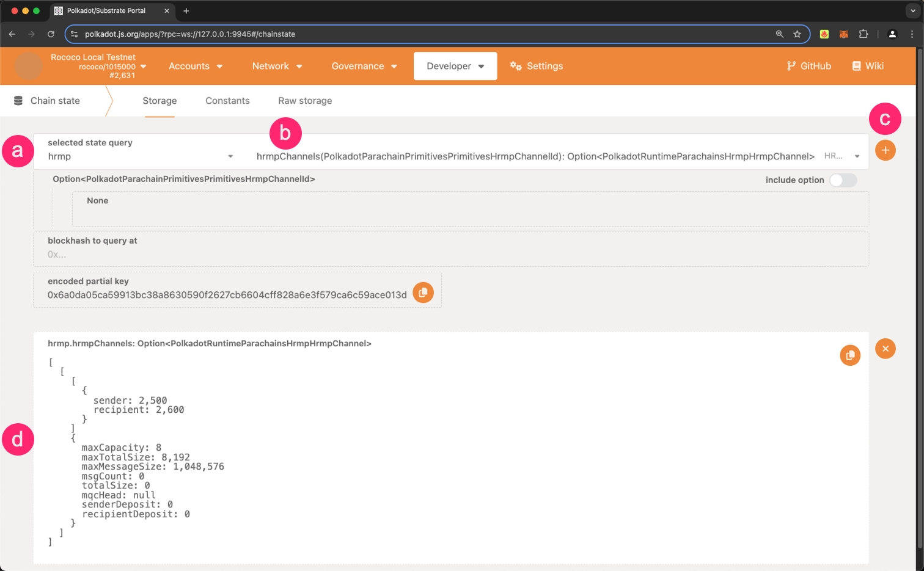This screenshot has height=571, width=924.
Task: Remove the hrmpChannels result with X button
Action: (885, 349)
